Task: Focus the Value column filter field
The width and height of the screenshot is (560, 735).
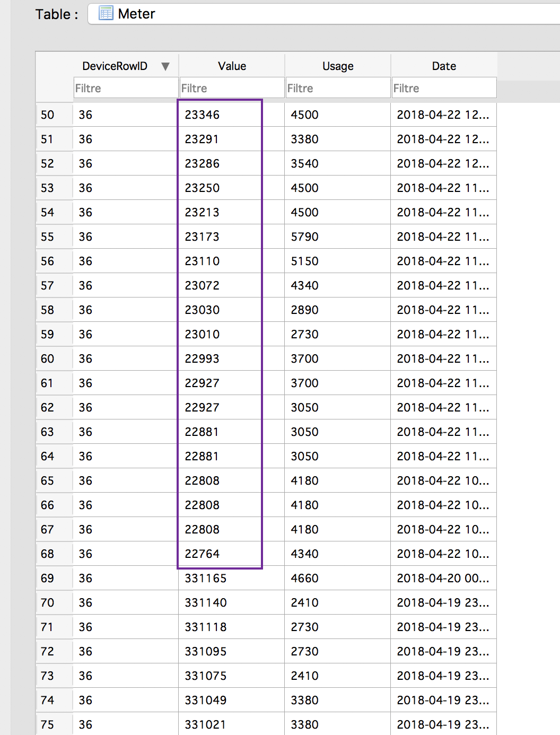Action: click(232, 88)
